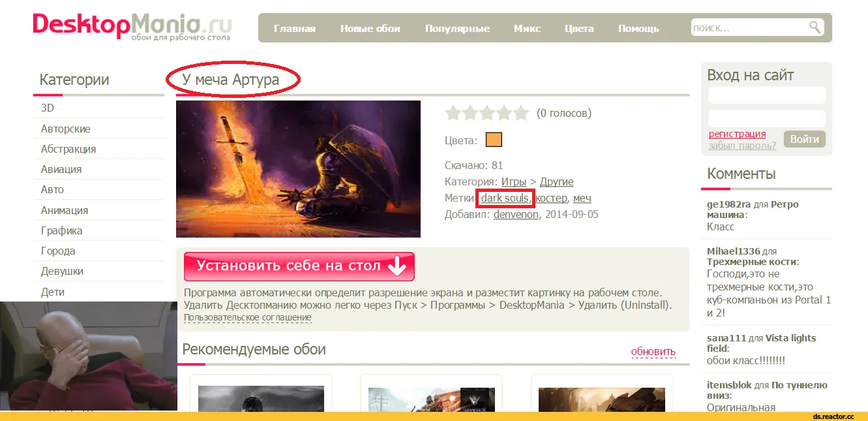868x421 pixels.
Task: Open the sword and knight wallpaper preview
Action: click(x=298, y=169)
